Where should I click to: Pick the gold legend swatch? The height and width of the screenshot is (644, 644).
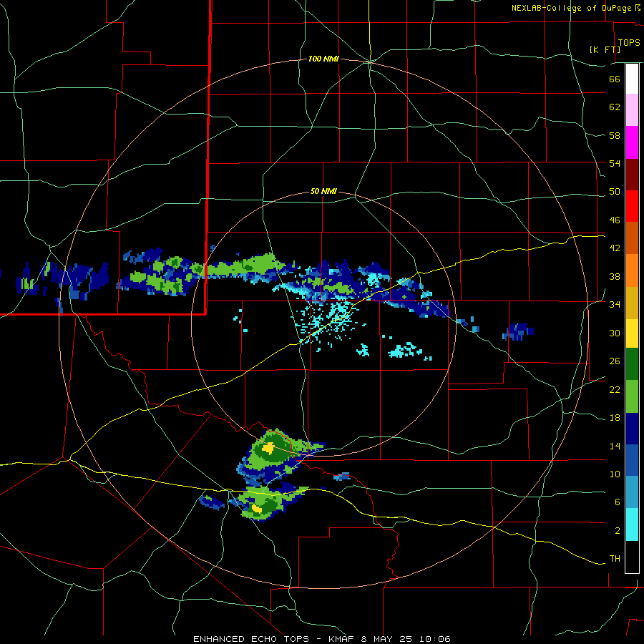click(x=632, y=303)
